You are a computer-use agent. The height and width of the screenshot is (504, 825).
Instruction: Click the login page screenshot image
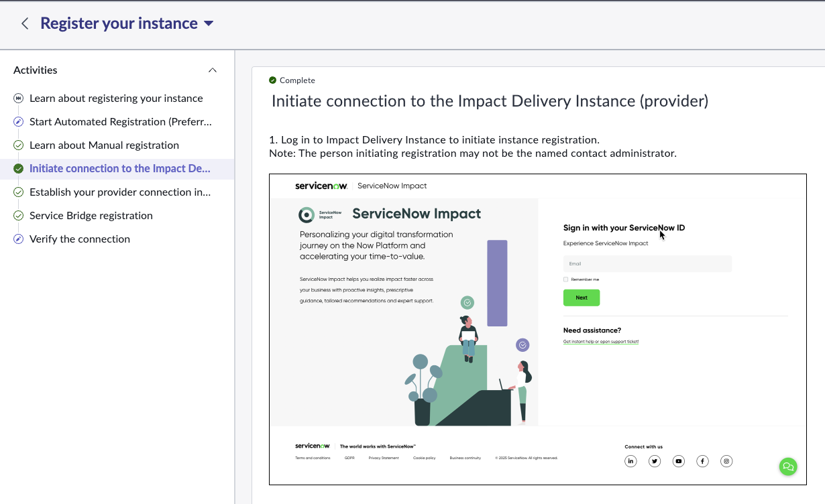click(x=538, y=329)
